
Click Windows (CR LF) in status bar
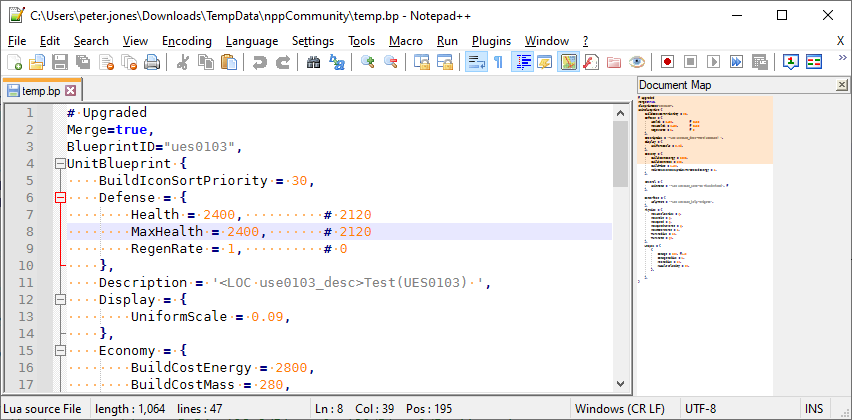click(619, 409)
